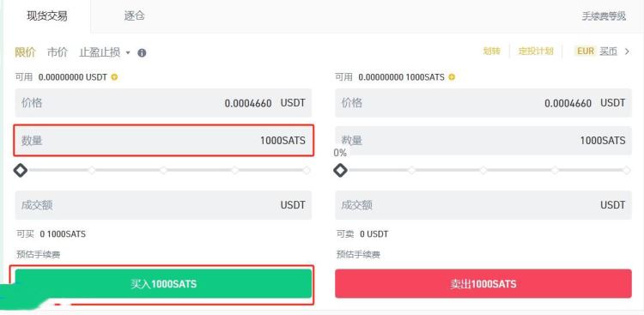The height and width of the screenshot is (315, 644).
Task: Click the yellow plus icon next to 1000SATS balance
Action: point(452,76)
